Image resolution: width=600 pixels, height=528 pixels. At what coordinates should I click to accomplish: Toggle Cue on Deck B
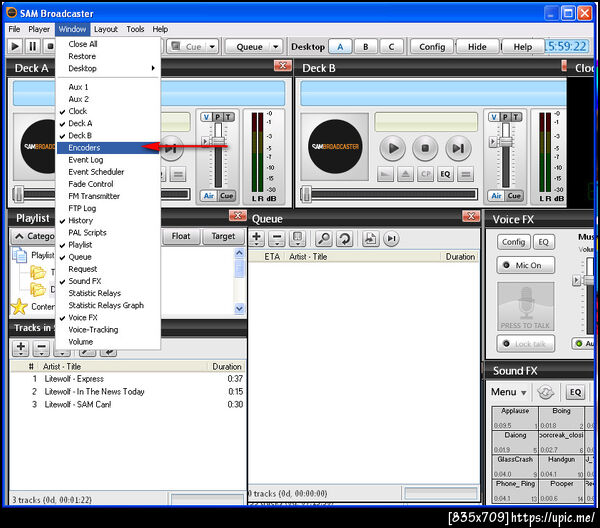[514, 196]
